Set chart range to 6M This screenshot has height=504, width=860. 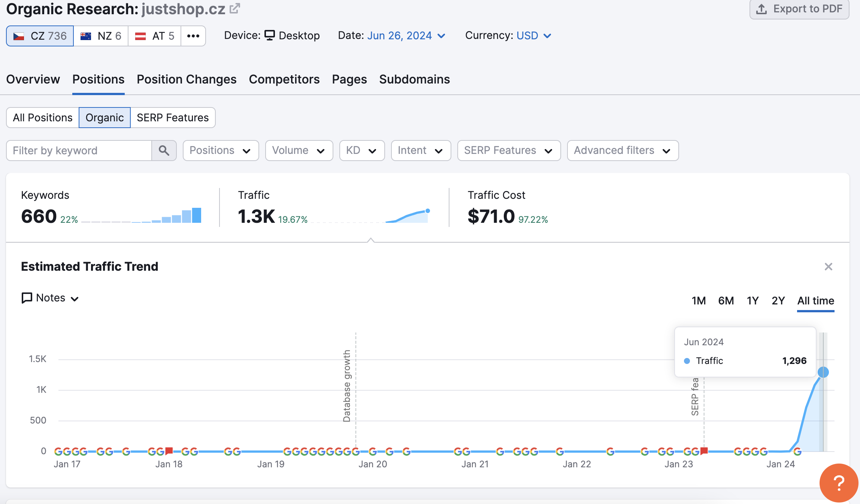pyautogui.click(x=726, y=301)
